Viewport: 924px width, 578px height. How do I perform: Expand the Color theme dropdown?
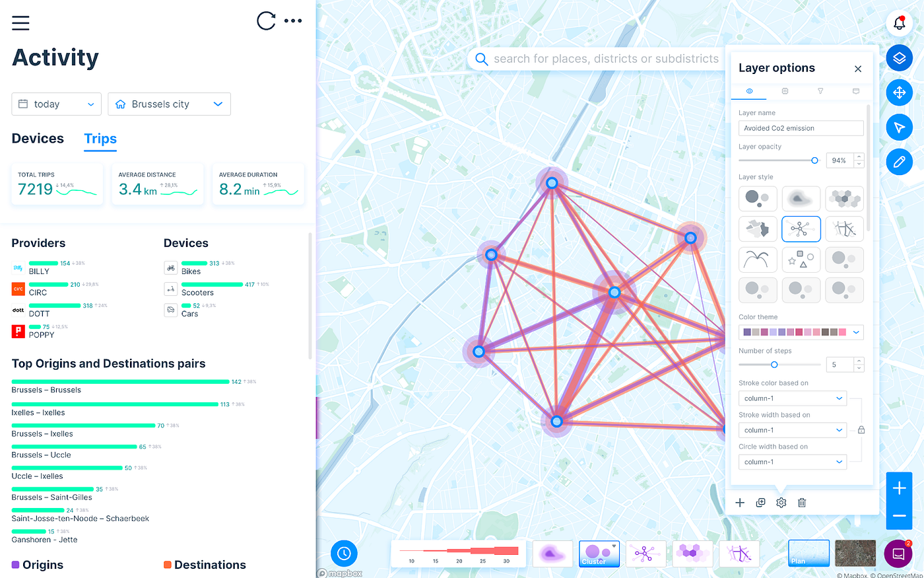click(856, 332)
